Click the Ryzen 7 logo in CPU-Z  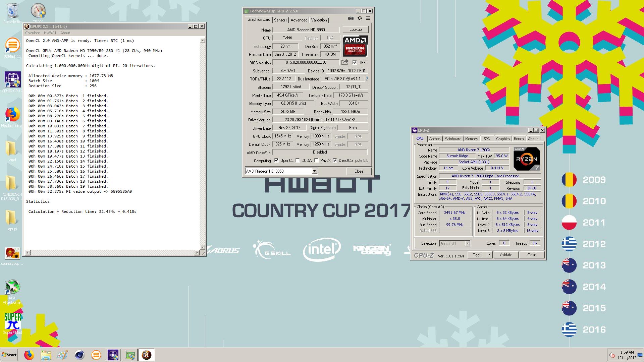click(526, 159)
